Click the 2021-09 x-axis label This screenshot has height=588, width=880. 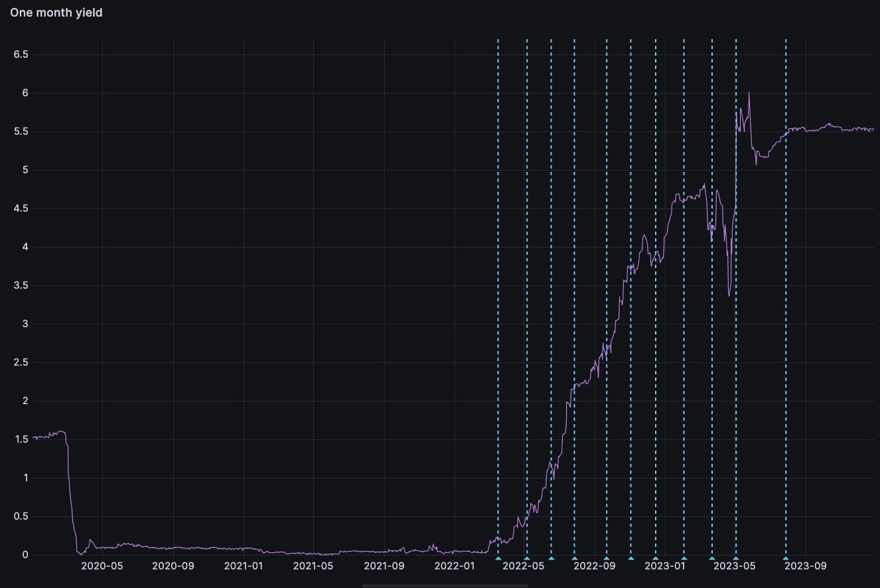[384, 567]
